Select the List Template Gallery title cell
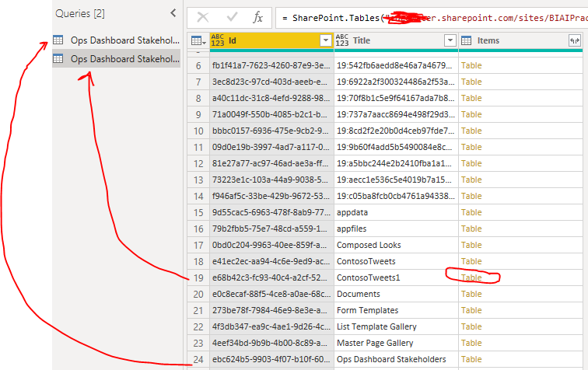Image resolution: width=588 pixels, height=370 pixels. (x=396, y=326)
